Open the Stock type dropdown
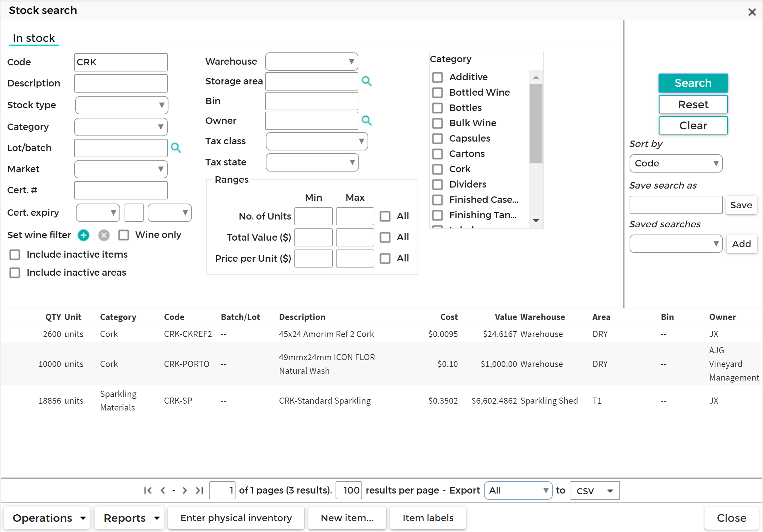The height and width of the screenshot is (532, 763). pos(121,105)
